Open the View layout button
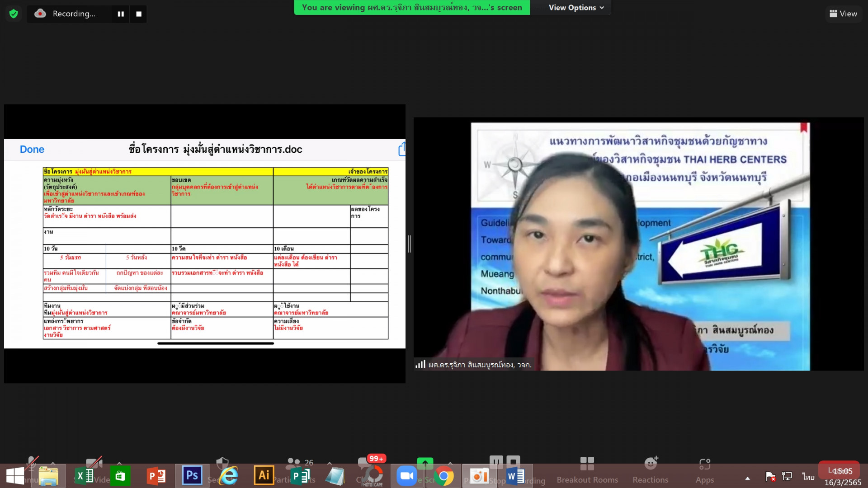Image resolution: width=868 pixels, height=488 pixels. [x=843, y=14]
